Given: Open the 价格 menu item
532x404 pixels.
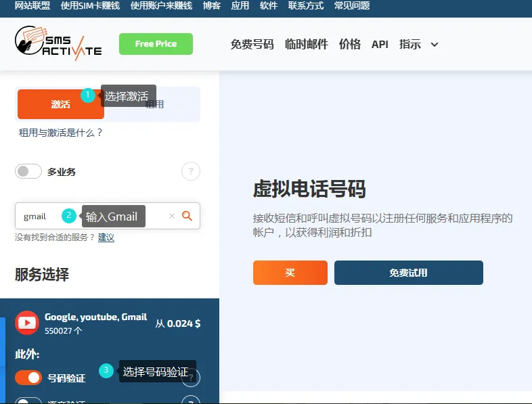Looking at the screenshot, I should pos(350,45).
